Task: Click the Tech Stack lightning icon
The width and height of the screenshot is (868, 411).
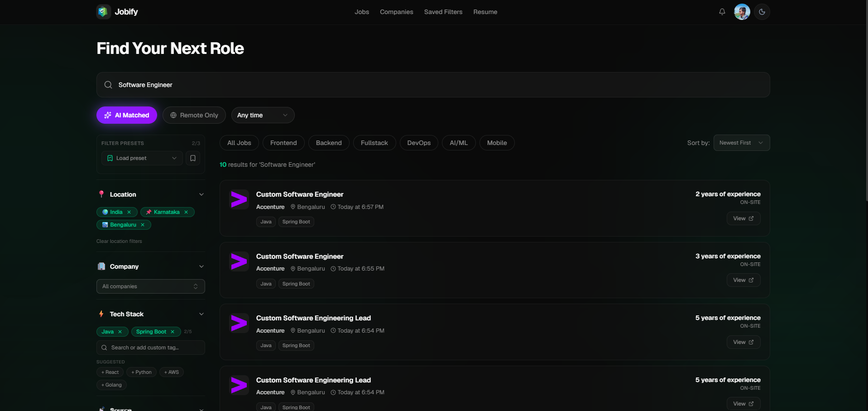Action: [x=101, y=314]
